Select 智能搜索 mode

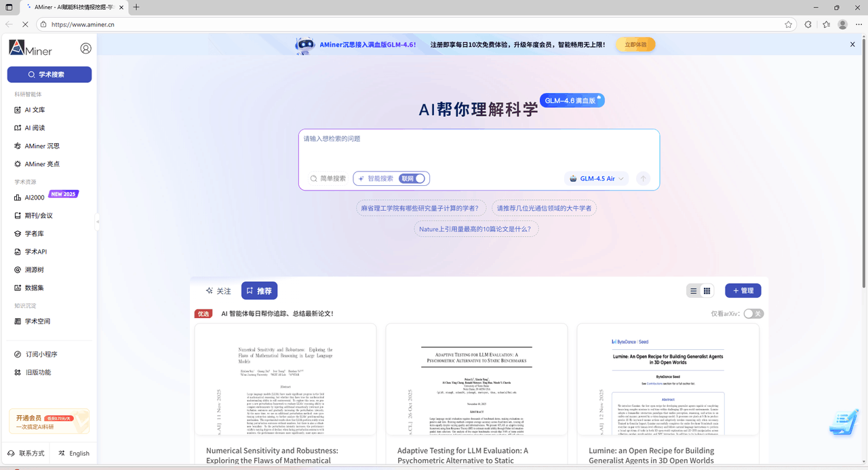(376, 178)
